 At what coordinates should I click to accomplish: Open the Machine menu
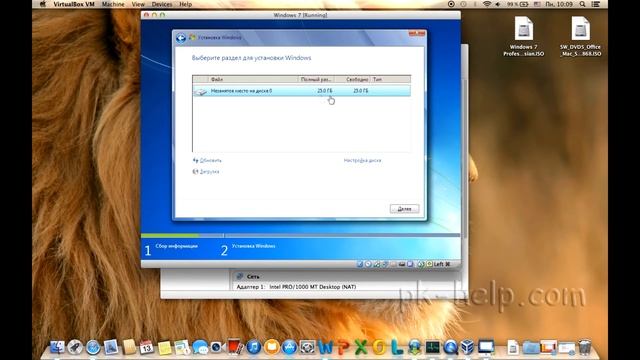coord(113,4)
